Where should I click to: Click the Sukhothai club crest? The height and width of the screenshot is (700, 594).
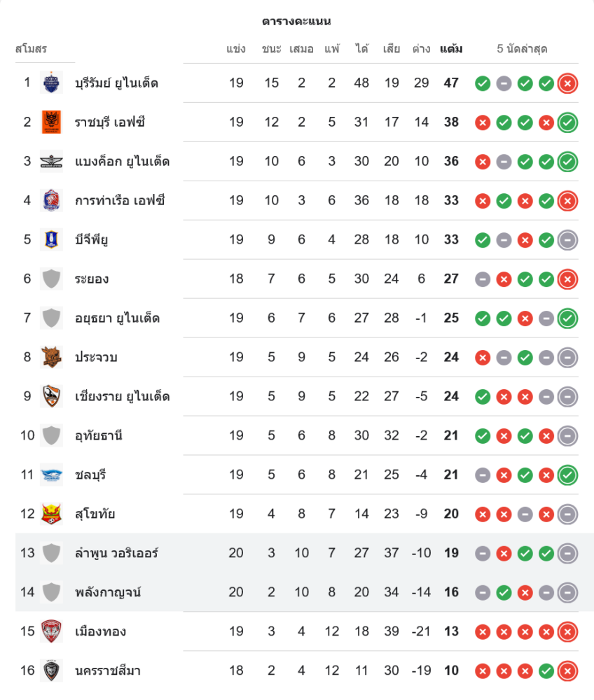(51, 514)
